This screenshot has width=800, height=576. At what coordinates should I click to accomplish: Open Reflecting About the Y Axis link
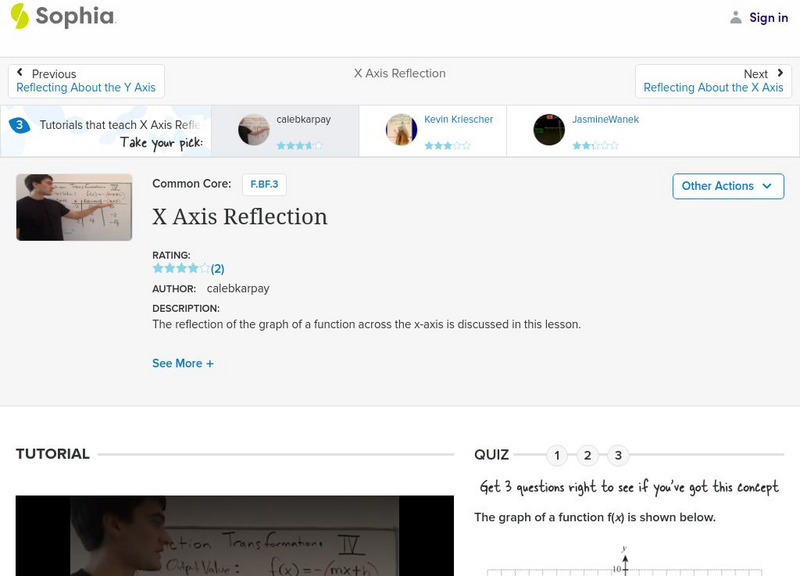pos(86,88)
